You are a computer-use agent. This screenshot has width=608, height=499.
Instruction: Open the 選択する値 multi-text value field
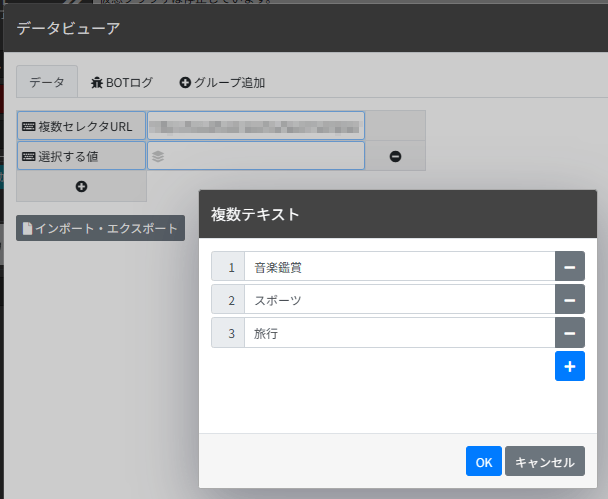click(256, 156)
